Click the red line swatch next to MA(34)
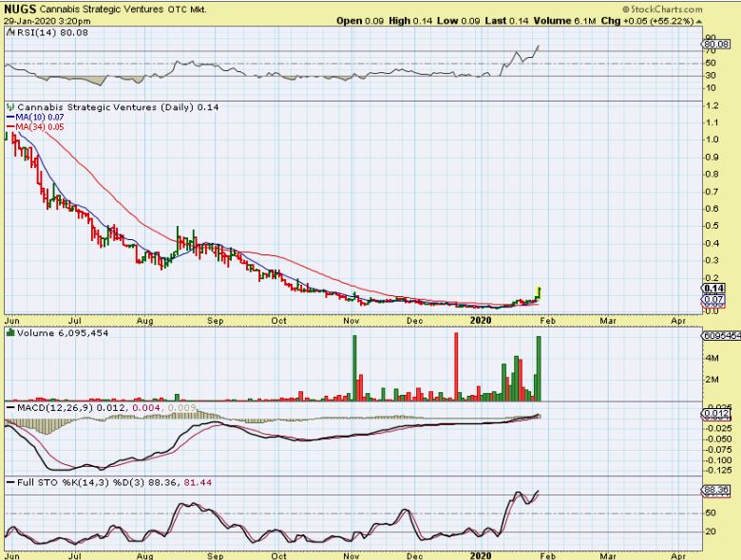 (10, 126)
